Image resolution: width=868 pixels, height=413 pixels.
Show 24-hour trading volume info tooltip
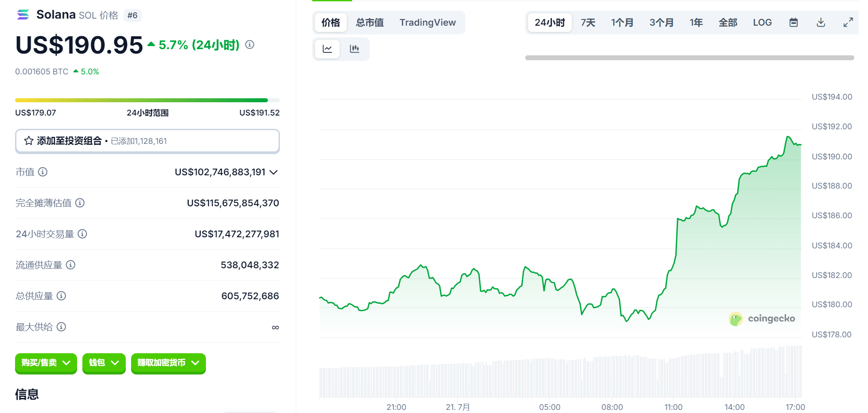click(x=82, y=234)
